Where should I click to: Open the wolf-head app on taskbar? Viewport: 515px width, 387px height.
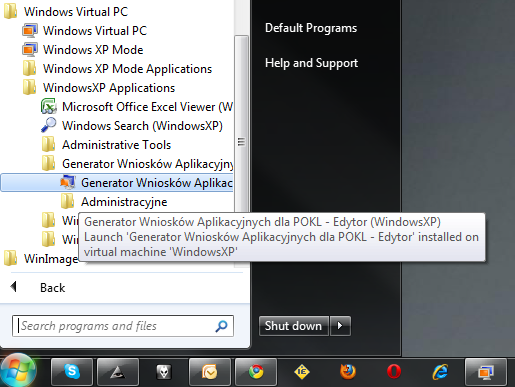click(x=164, y=372)
